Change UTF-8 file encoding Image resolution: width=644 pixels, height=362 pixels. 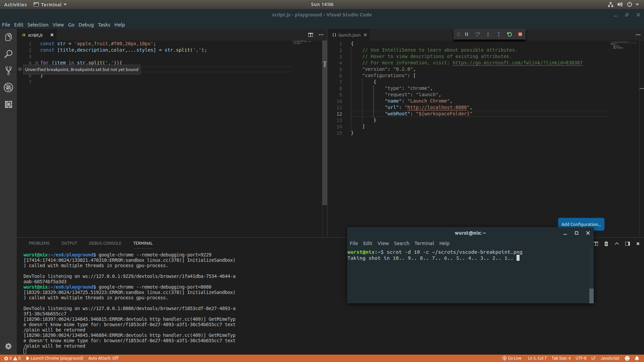tap(581, 358)
